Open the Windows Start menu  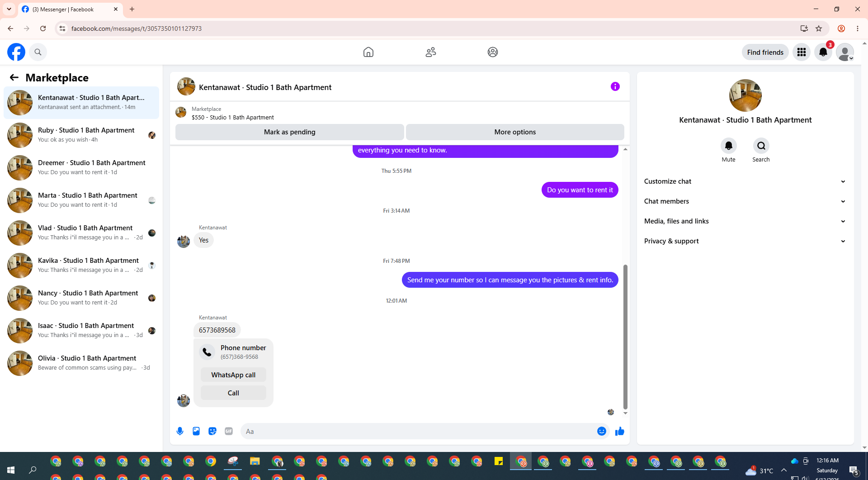click(11, 470)
